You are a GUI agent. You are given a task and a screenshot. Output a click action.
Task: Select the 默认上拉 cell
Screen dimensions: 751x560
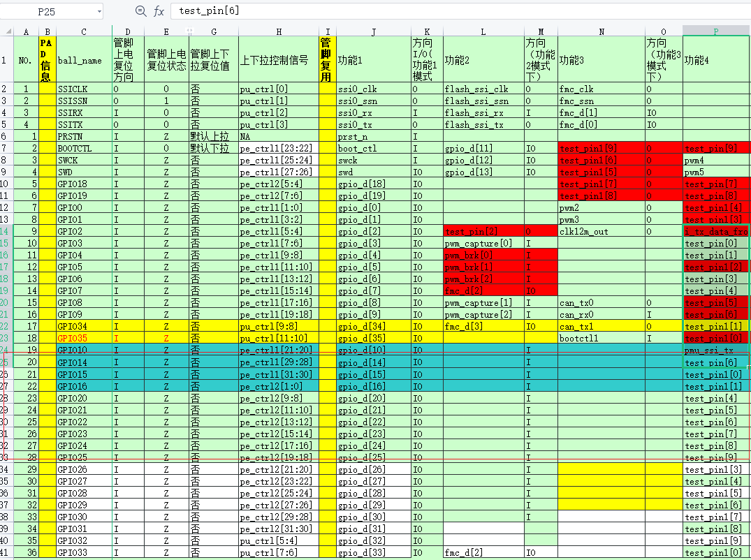(214, 136)
